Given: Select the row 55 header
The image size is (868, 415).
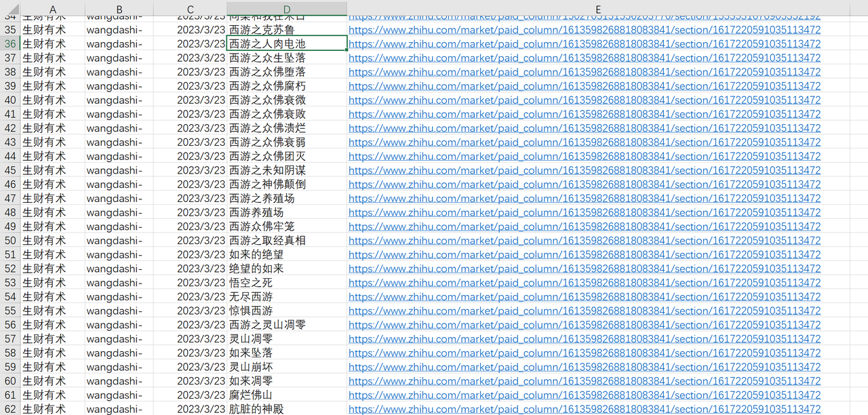Looking at the screenshot, I should click(10, 311).
